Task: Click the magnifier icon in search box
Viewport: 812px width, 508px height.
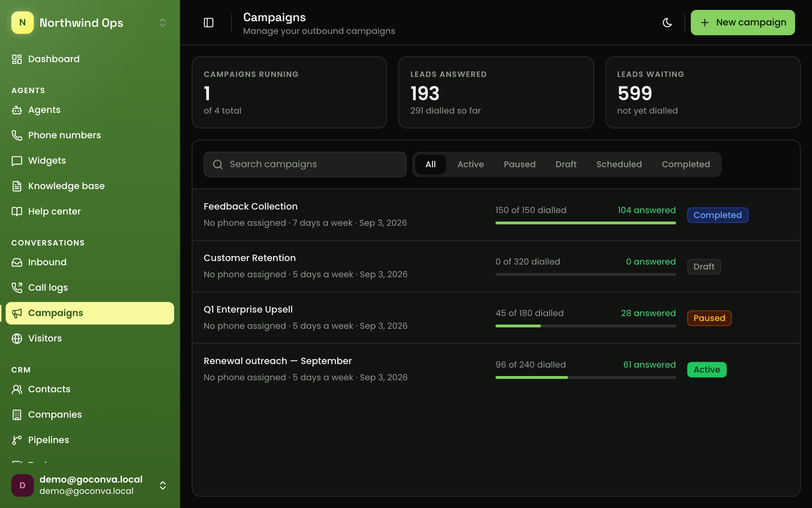Action: pyautogui.click(x=218, y=164)
